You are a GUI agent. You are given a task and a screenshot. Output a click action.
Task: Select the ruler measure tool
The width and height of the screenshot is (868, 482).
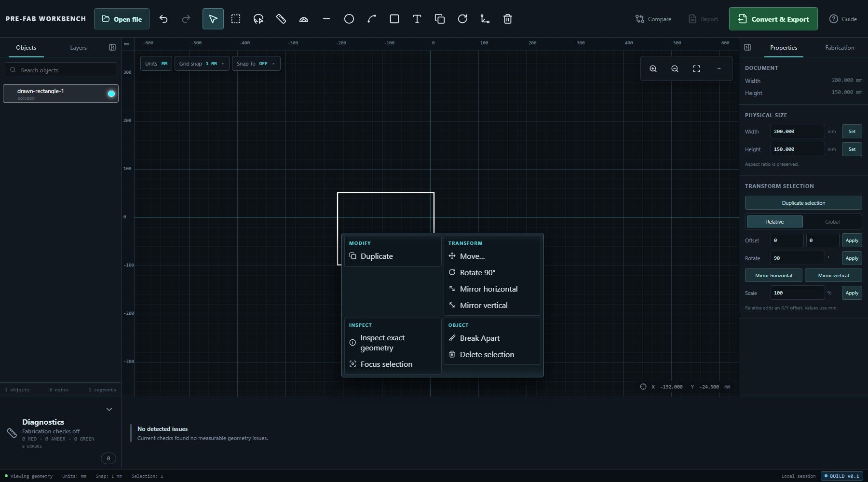coord(281,19)
